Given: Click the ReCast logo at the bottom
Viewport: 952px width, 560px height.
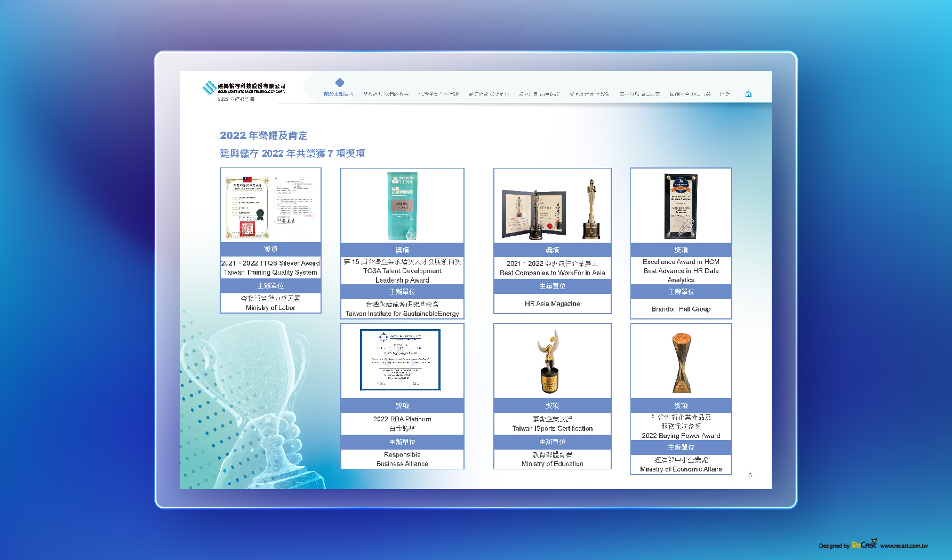Looking at the screenshot, I should tap(865, 544).
